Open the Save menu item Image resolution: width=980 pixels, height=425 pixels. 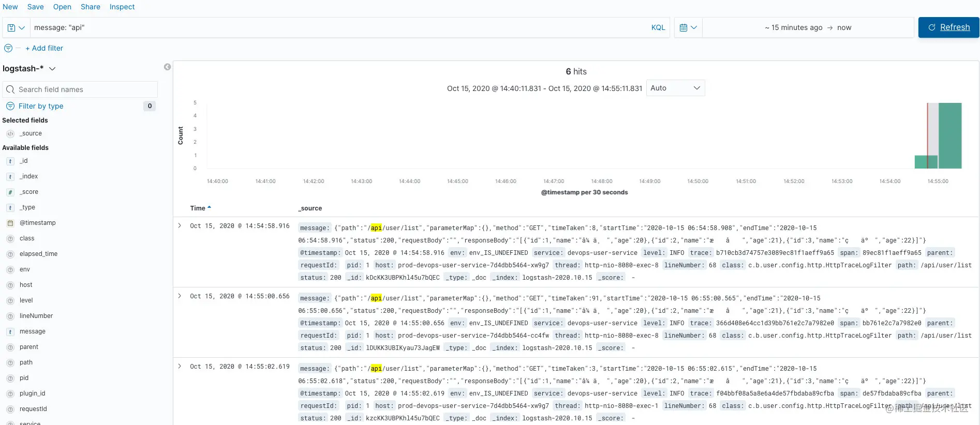pyautogui.click(x=36, y=7)
